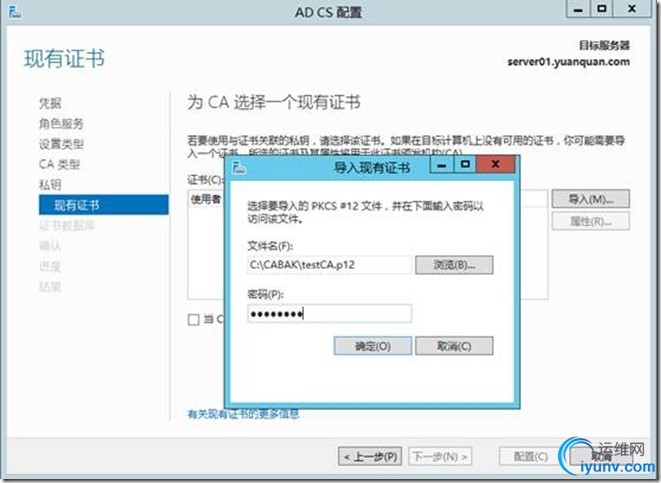Click the 导入现有证书 dialog title
The image size is (661, 483).
372,168
